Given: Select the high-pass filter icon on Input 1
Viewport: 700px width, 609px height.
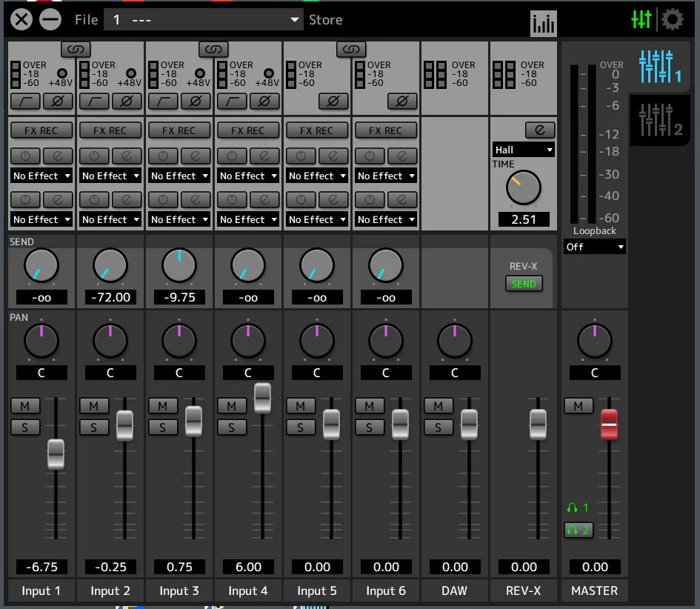Looking at the screenshot, I should (25, 101).
